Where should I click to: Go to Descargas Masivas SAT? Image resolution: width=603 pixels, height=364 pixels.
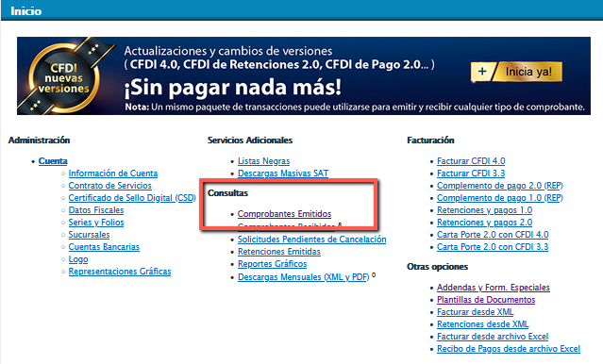[283, 174]
